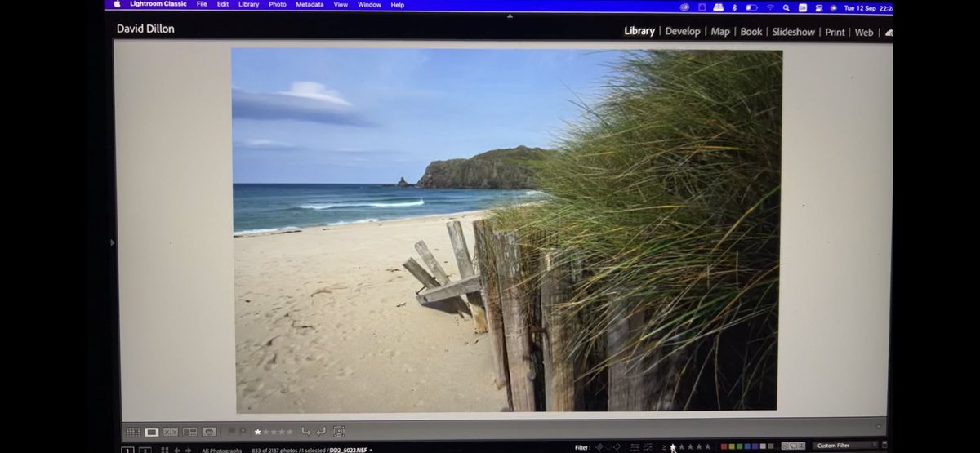Open the Apple menu
Viewport: 980px width, 453px height.
[x=117, y=5]
